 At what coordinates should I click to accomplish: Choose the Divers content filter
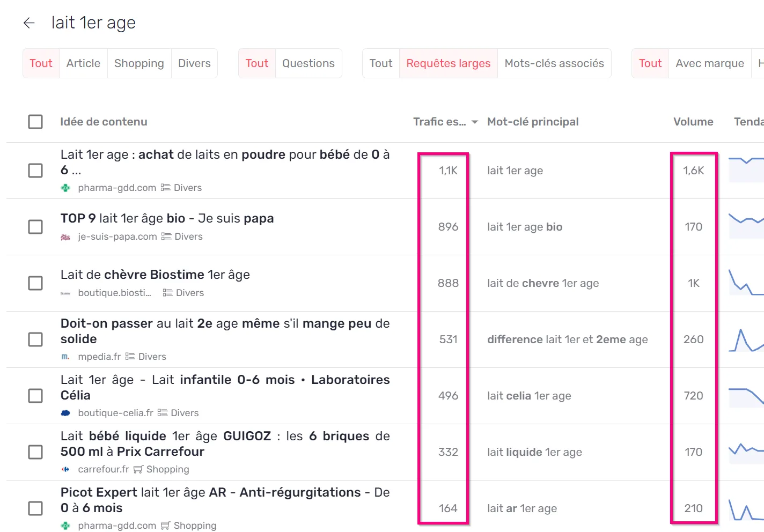(194, 63)
